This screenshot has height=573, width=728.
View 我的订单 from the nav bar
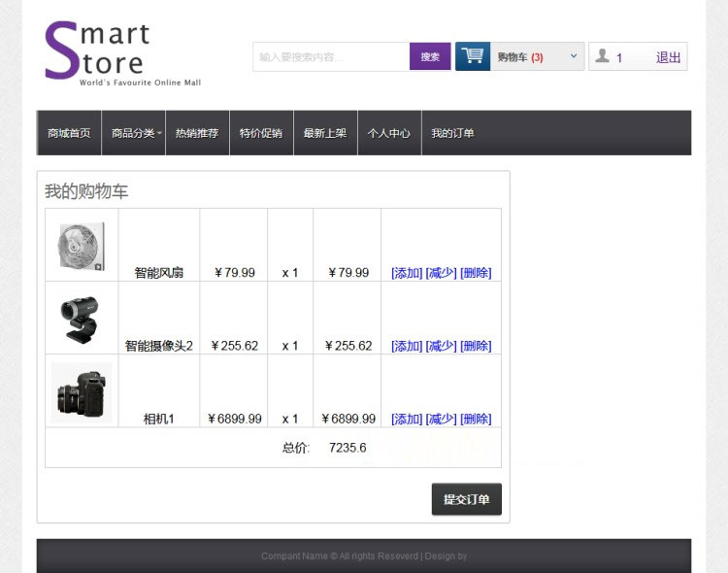[453, 133]
